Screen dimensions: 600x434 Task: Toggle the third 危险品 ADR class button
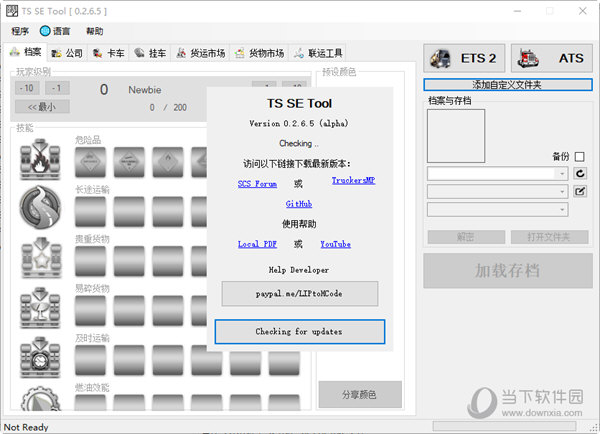tap(168, 162)
